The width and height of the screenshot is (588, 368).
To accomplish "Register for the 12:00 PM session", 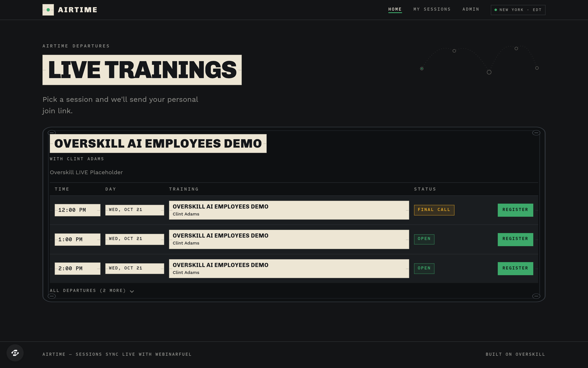I will [x=515, y=210].
